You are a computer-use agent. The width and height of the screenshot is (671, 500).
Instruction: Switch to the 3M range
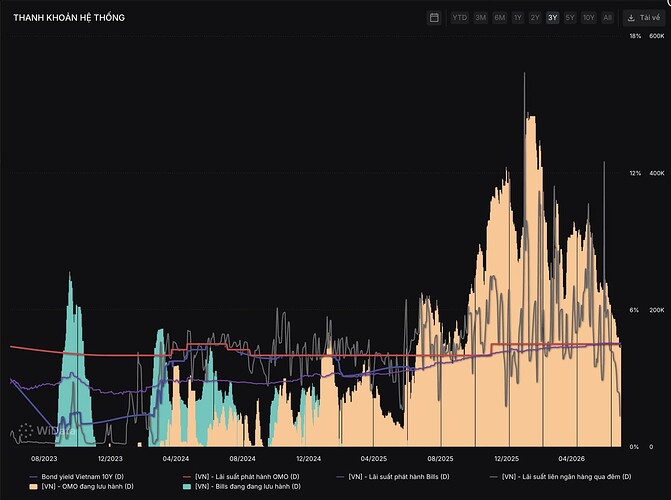coord(481,18)
